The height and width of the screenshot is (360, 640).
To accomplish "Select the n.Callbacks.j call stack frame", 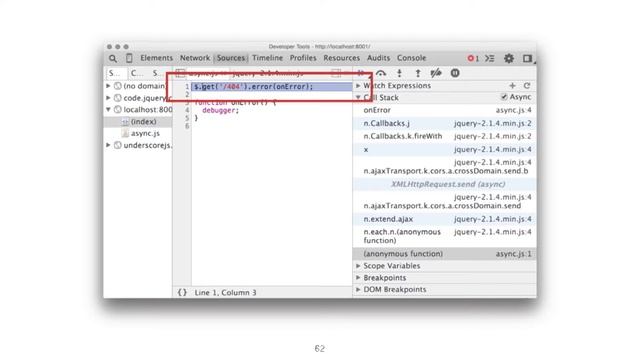I will [x=444, y=123].
